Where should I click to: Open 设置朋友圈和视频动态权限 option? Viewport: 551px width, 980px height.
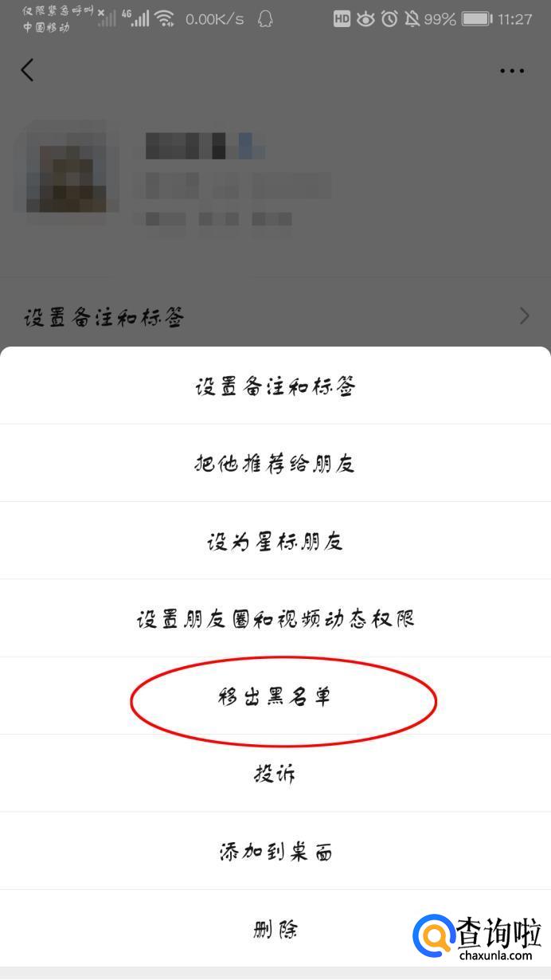tap(275, 618)
